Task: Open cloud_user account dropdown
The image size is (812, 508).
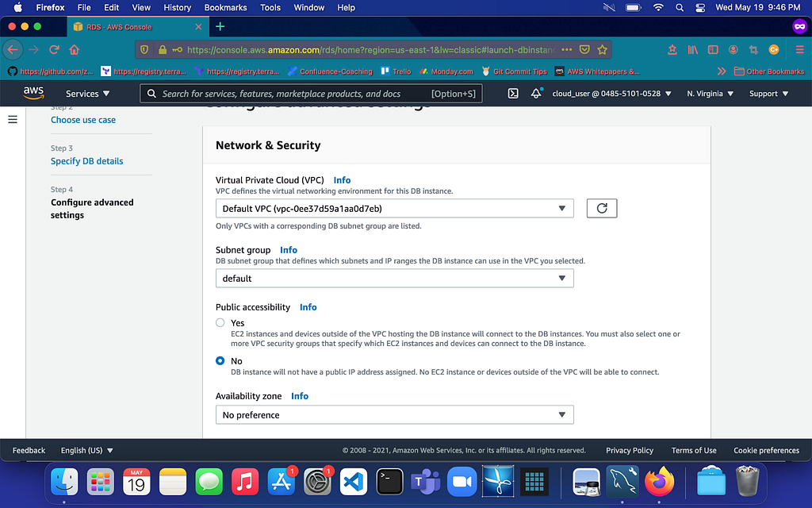Action: 611,94
